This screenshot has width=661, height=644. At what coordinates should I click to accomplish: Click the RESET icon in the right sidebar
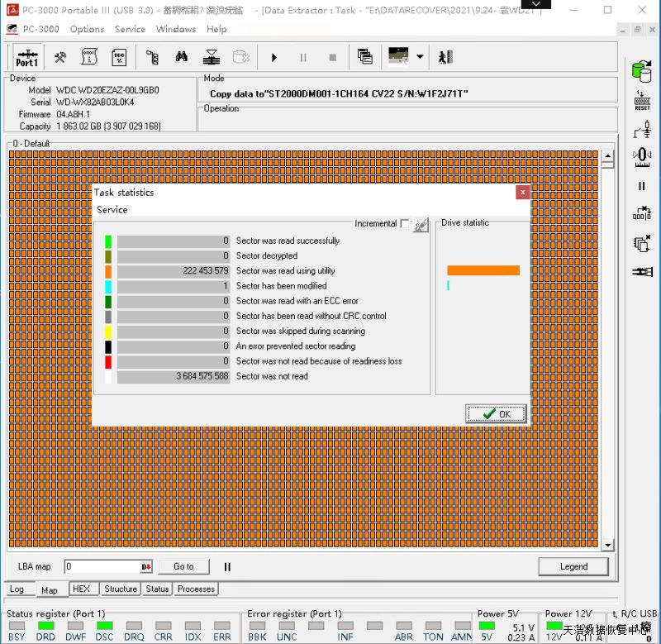[x=642, y=101]
